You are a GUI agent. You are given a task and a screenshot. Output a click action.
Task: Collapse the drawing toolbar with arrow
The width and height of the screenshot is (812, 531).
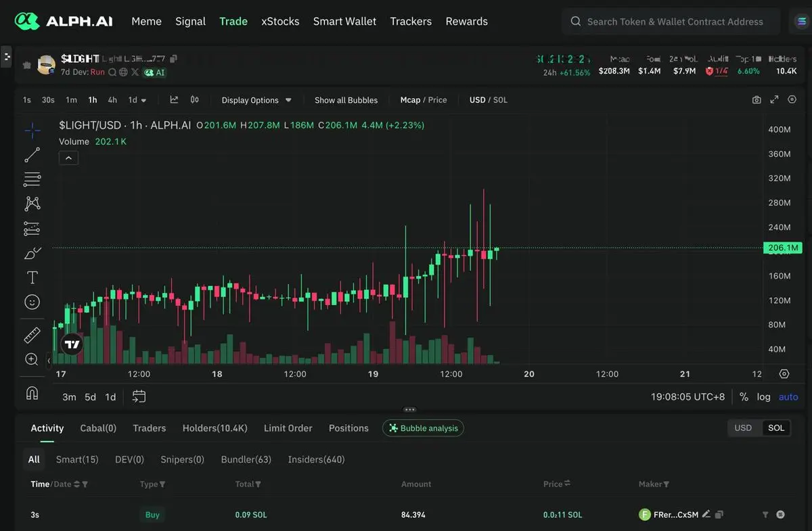click(x=48, y=361)
